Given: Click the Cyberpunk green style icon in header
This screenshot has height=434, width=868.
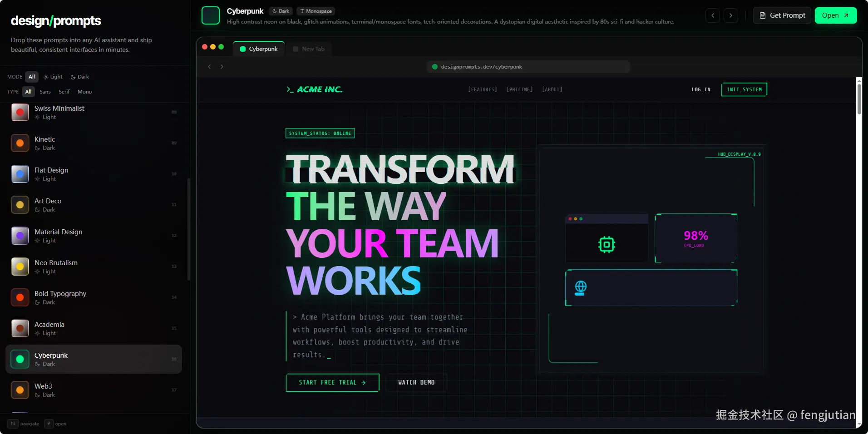Looking at the screenshot, I should pos(210,15).
